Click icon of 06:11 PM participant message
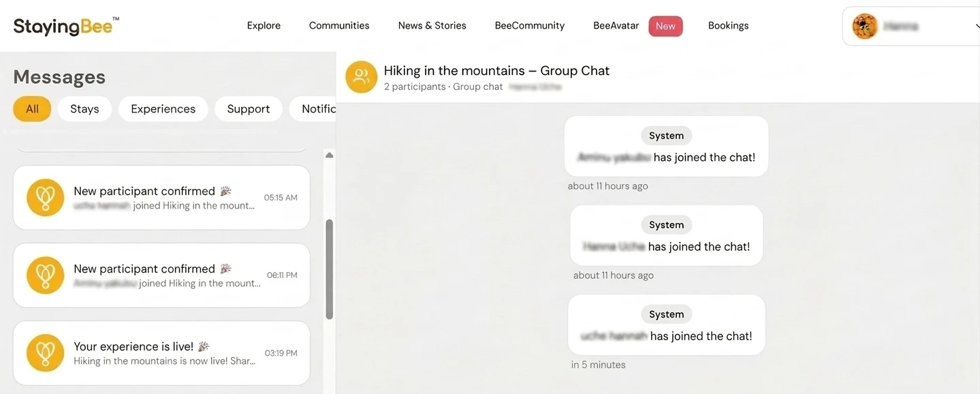Screen dimensions: 980x394 click(x=46, y=275)
